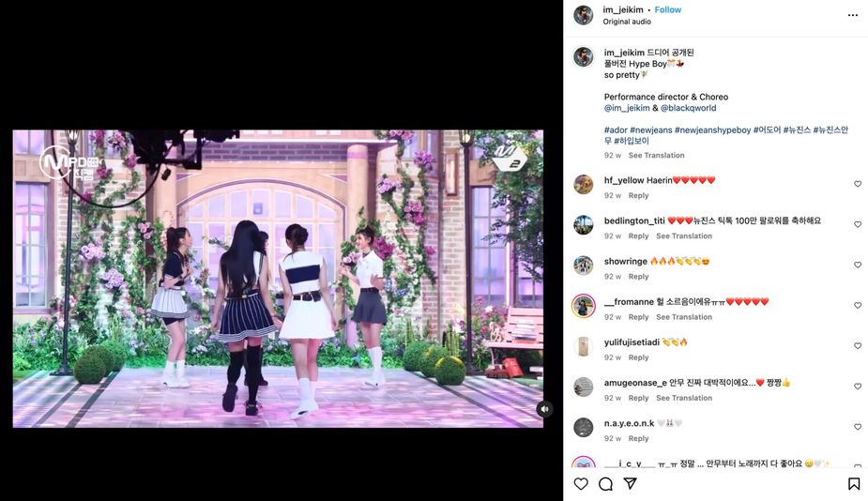
Task: Toggle video sound with speaker button
Action: tap(544, 409)
